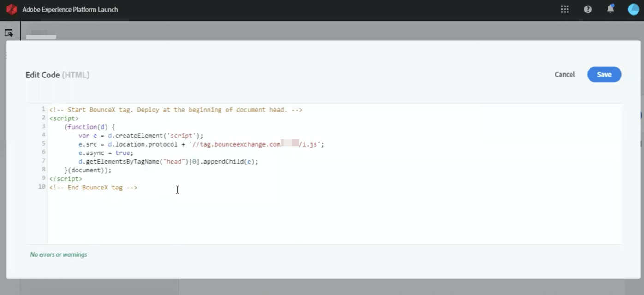This screenshot has width=644, height=295.
Task: Click the createElement('script') line
Action: tap(141, 136)
